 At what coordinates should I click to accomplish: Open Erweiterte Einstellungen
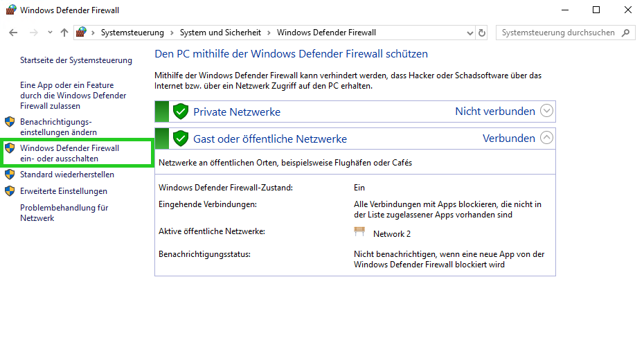click(64, 191)
